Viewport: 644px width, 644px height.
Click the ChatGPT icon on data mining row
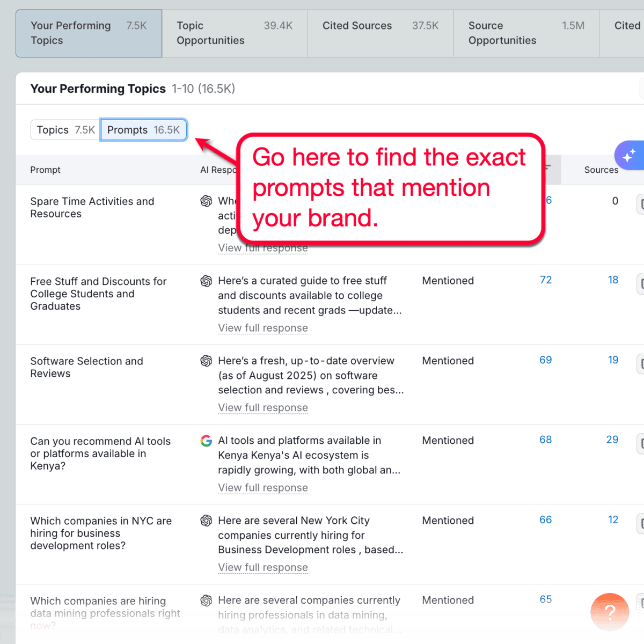pos(207,600)
